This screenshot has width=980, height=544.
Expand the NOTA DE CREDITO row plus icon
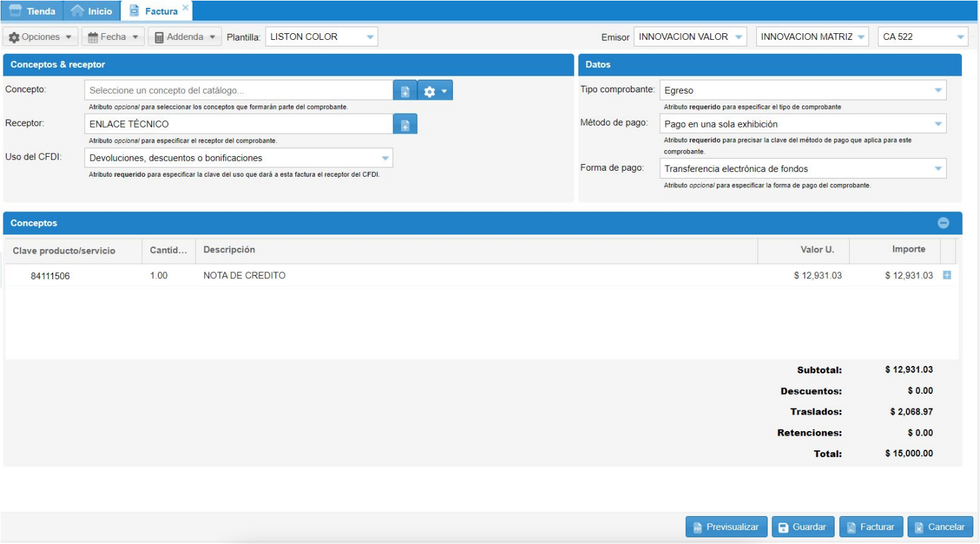pos(947,275)
